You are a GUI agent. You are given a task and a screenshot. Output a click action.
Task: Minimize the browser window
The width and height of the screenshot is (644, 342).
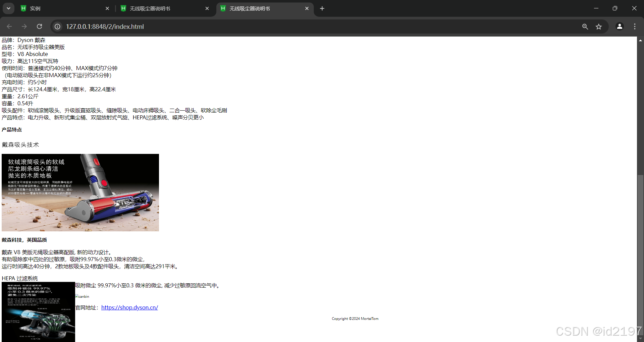click(x=596, y=8)
